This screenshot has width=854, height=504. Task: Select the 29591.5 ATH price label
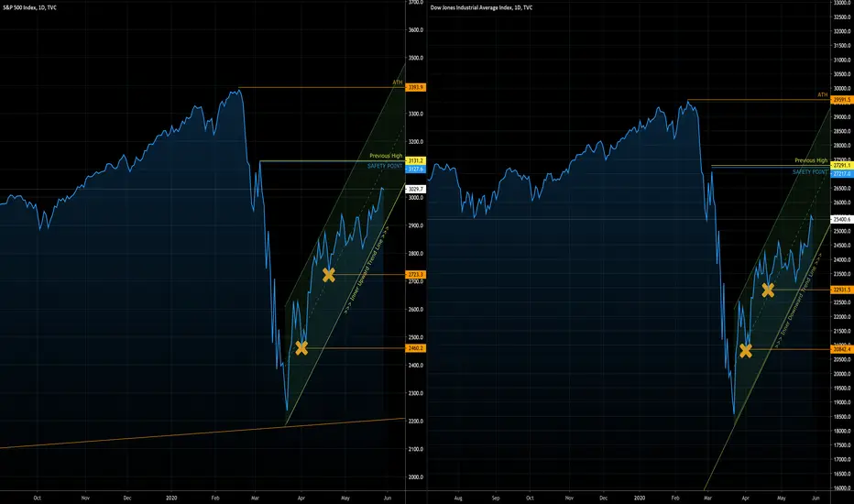click(x=842, y=100)
